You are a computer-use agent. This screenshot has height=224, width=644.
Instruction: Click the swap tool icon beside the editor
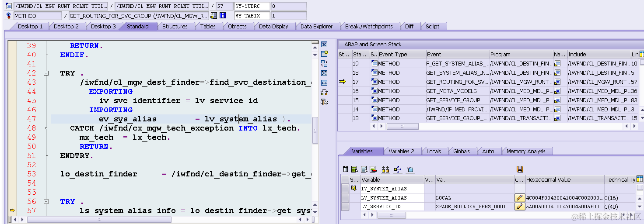[324, 63]
